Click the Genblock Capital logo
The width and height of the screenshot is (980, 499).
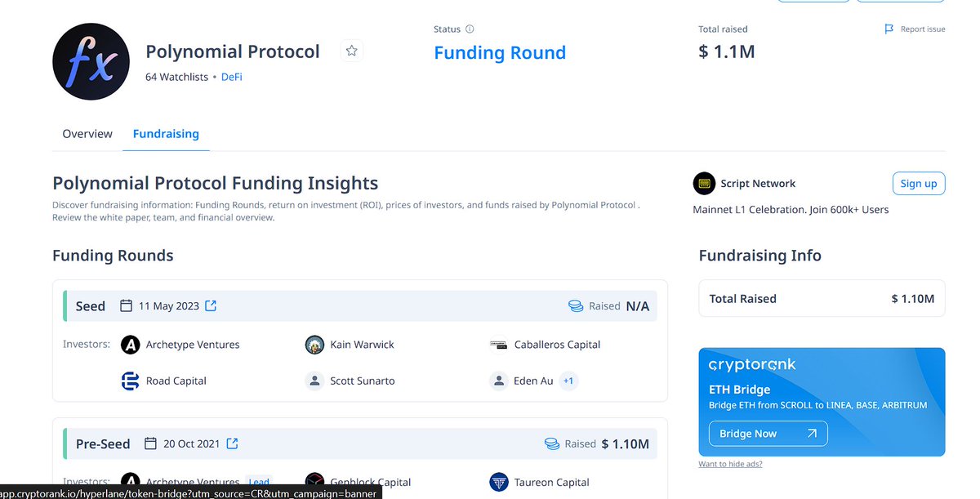(314, 482)
